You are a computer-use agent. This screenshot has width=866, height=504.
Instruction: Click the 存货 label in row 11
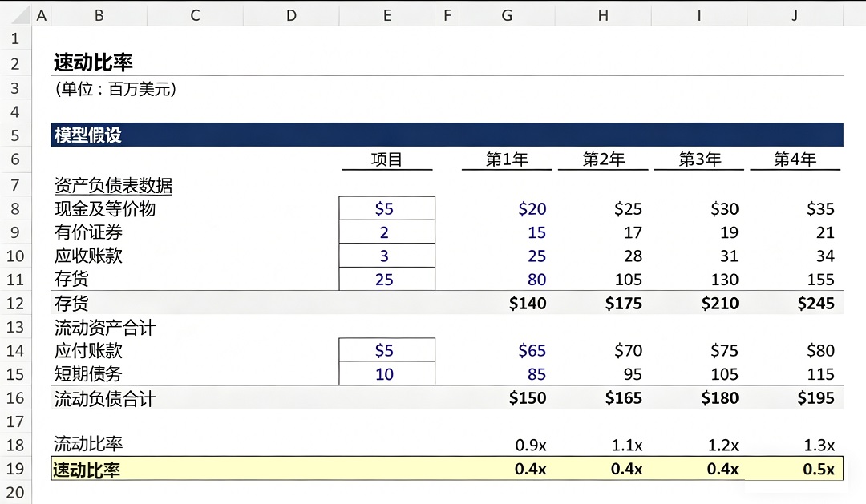pyautogui.click(x=71, y=280)
